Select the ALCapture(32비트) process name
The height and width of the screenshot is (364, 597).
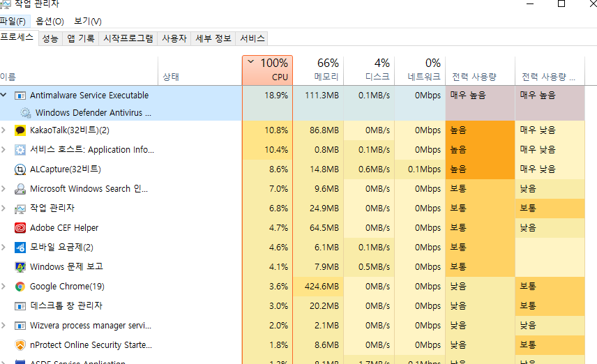point(66,169)
